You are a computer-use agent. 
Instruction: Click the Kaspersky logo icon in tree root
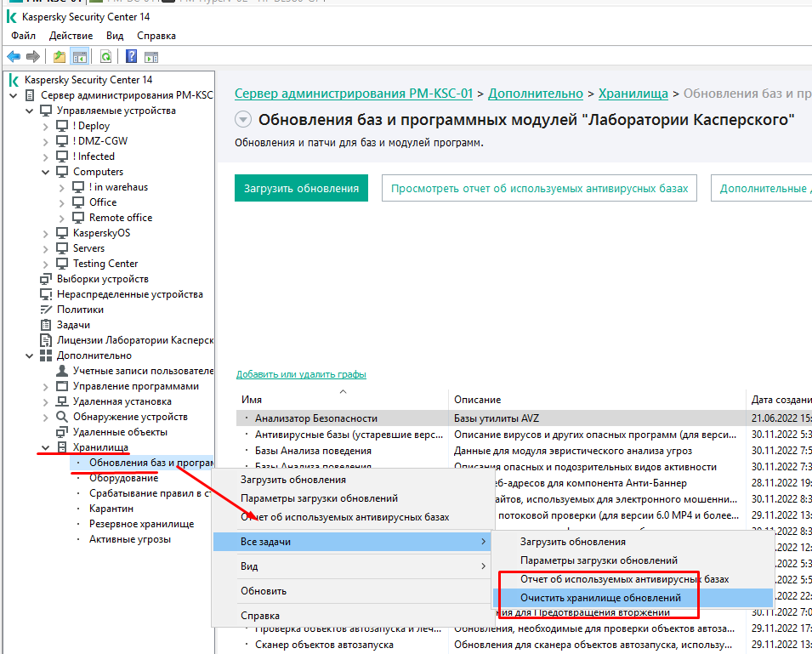[14, 80]
